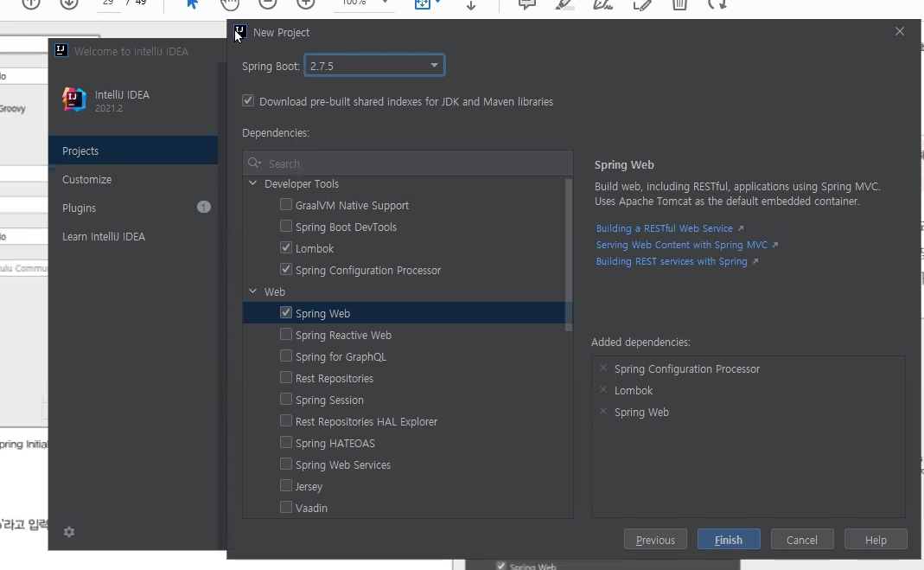The image size is (924, 570).
Task: Open the Projects tab in Welcome window
Action: [x=133, y=151]
